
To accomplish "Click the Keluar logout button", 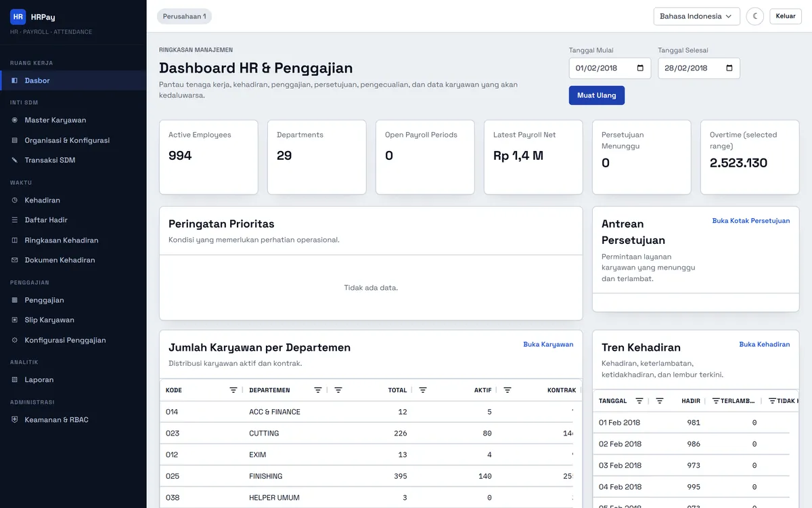I will pos(786,16).
